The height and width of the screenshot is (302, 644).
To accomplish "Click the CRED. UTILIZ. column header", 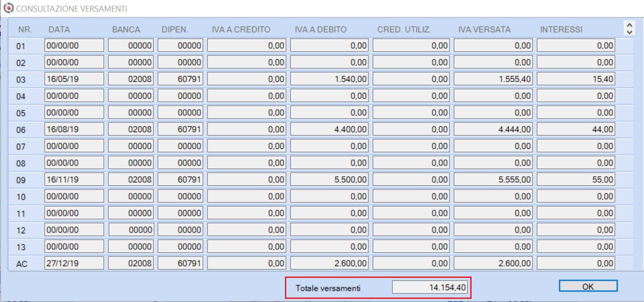I will (404, 29).
